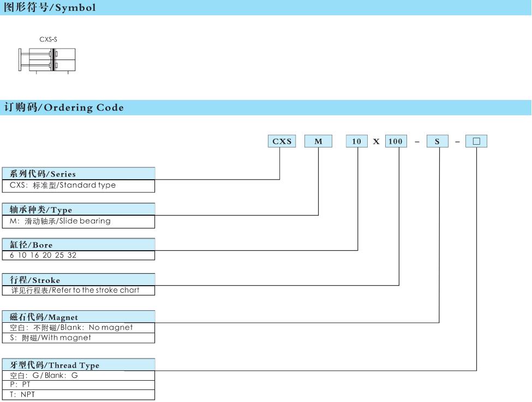Select the CXS: Standard type row
This screenshot has height=402, width=532.
tap(79, 185)
